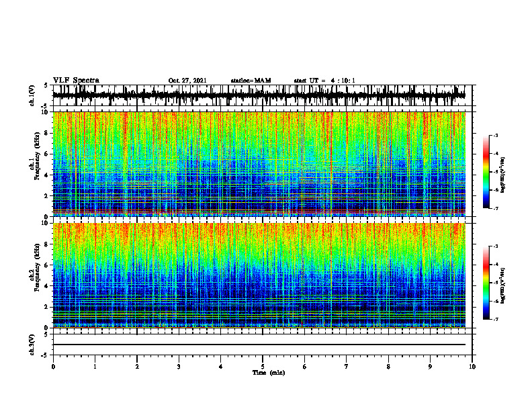Click tick label '7' on Time axis

[347, 367]
